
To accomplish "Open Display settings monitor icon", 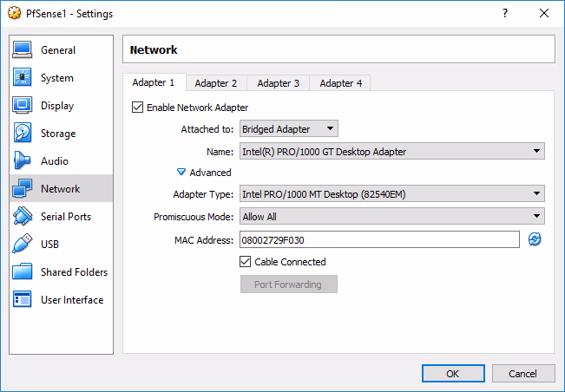I will (23, 106).
